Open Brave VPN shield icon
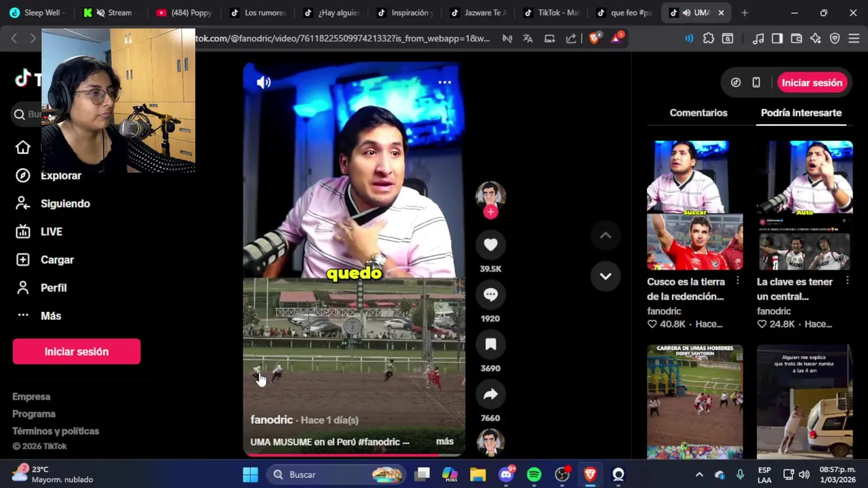 pos(835,39)
